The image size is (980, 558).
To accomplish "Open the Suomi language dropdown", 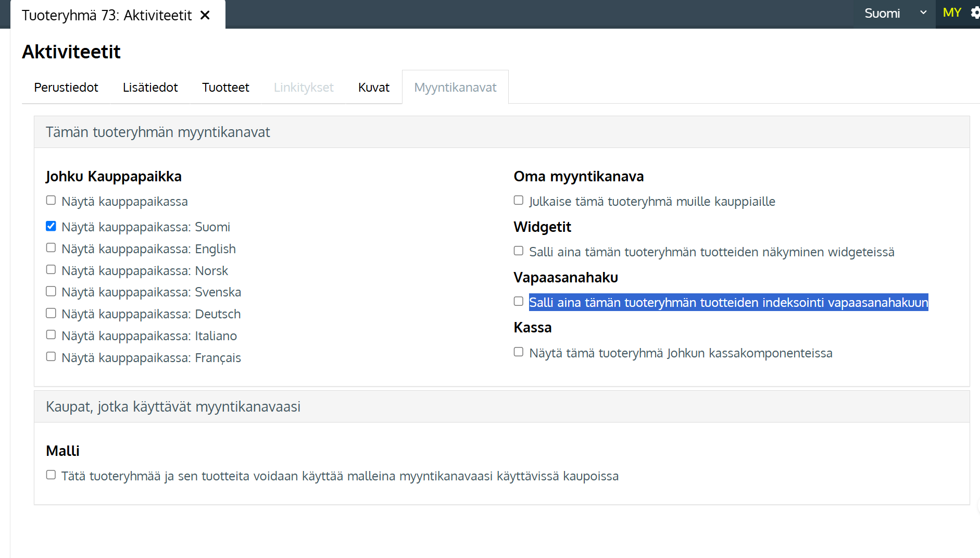I will (x=894, y=14).
